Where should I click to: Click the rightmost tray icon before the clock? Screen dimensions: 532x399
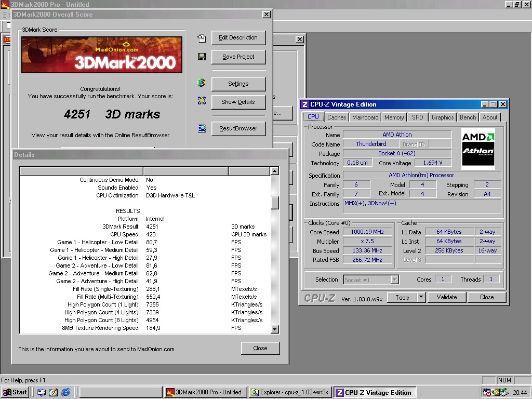point(504,392)
